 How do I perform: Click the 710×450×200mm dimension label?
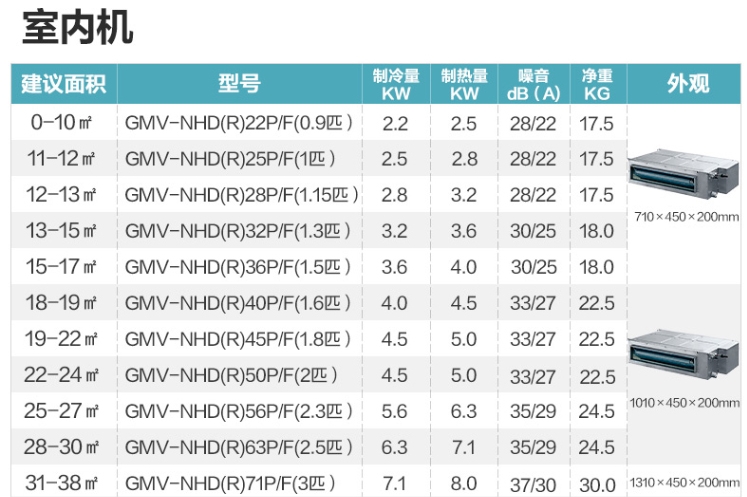[686, 216]
